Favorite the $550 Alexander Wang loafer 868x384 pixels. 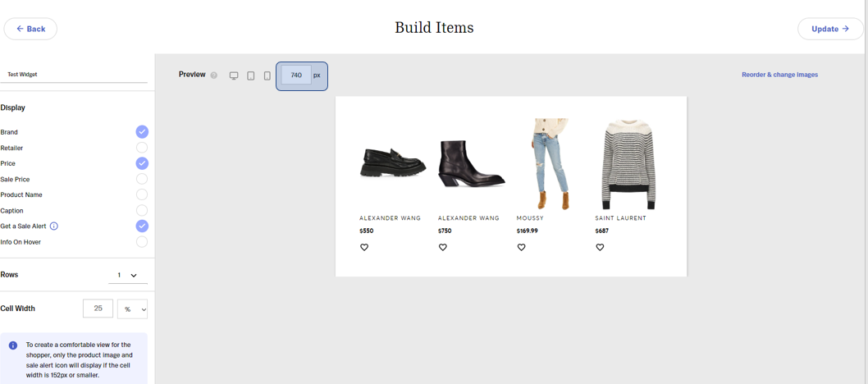pos(364,247)
